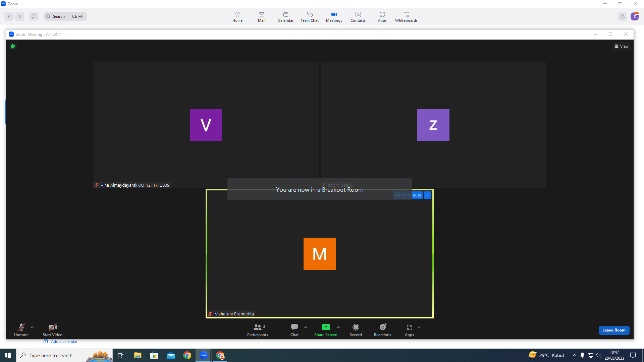Expand share options arrow beside Share Screen
Image resolution: width=644 pixels, height=362 pixels.
(x=338, y=327)
